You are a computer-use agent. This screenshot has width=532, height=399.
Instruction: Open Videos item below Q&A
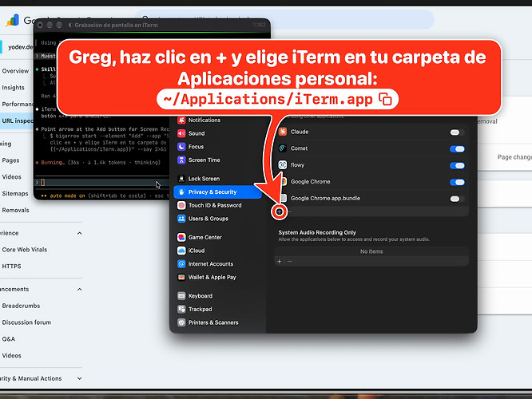tap(11, 356)
